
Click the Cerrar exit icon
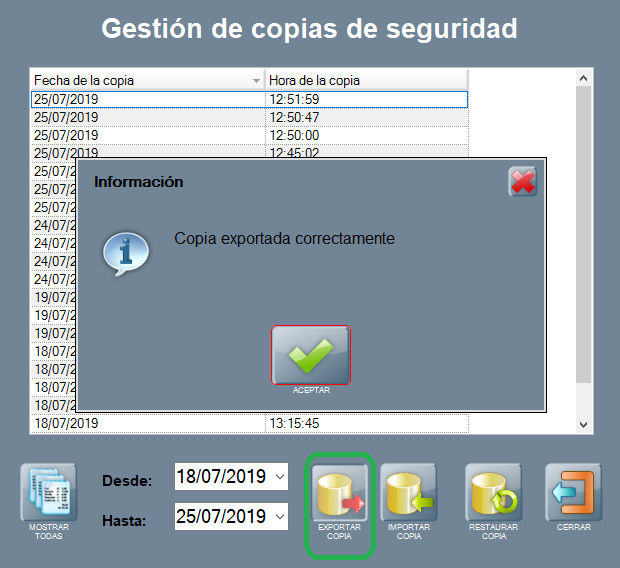coord(573,493)
